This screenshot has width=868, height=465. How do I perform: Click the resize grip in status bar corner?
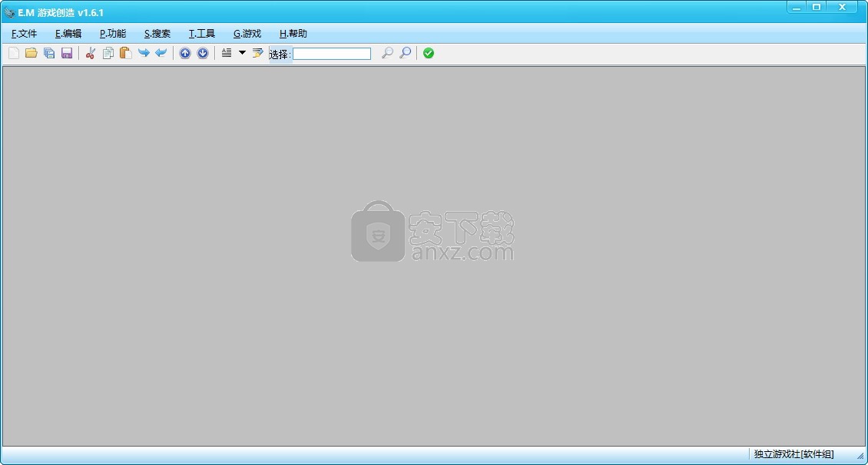[x=860, y=456]
